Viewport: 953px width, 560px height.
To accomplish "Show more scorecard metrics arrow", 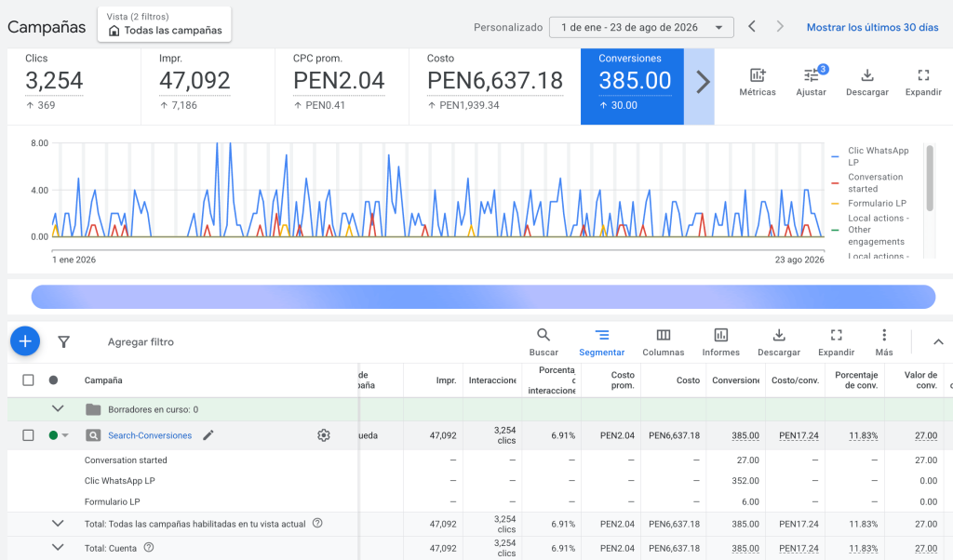I will tap(702, 82).
